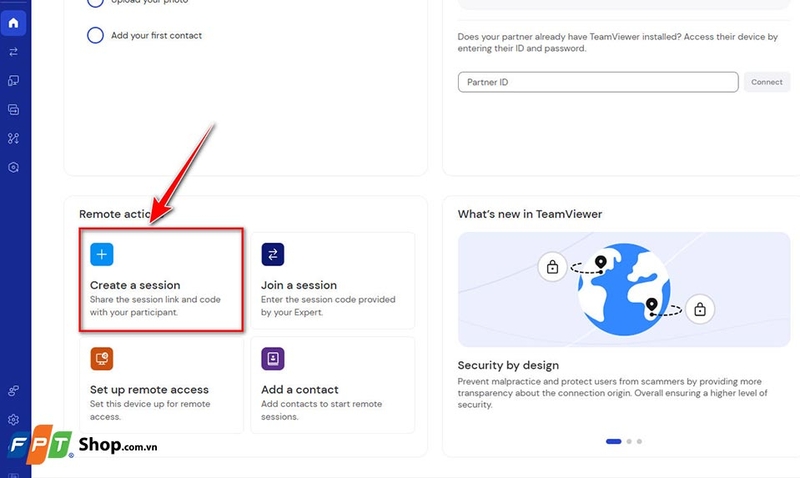The width and height of the screenshot is (800, 478).
Task: Click the orange remote access monitor icon
Action: point(102,358)
